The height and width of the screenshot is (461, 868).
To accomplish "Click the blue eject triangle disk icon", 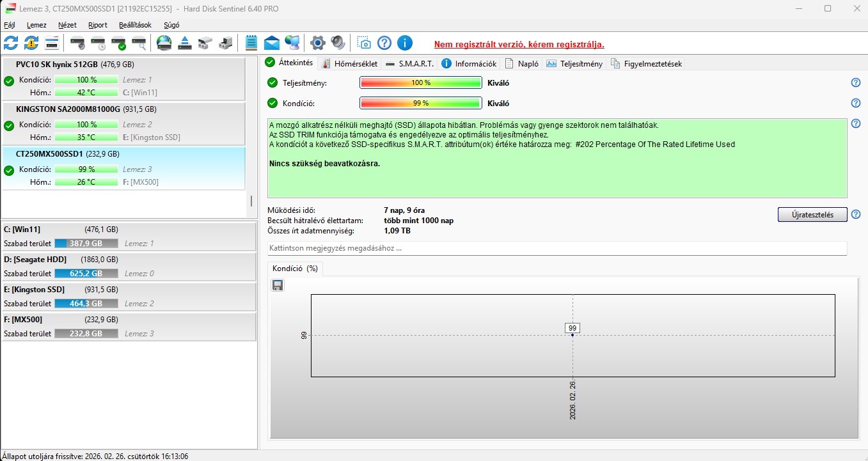I will (x=185, y=43).
